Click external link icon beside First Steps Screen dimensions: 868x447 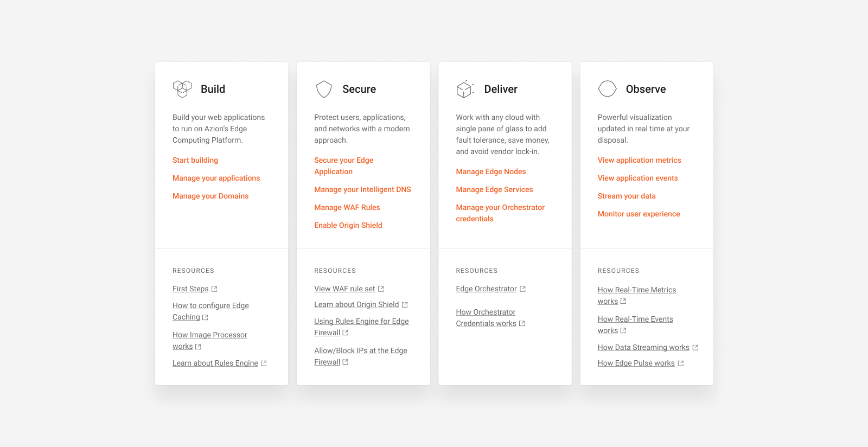[214, 289]
